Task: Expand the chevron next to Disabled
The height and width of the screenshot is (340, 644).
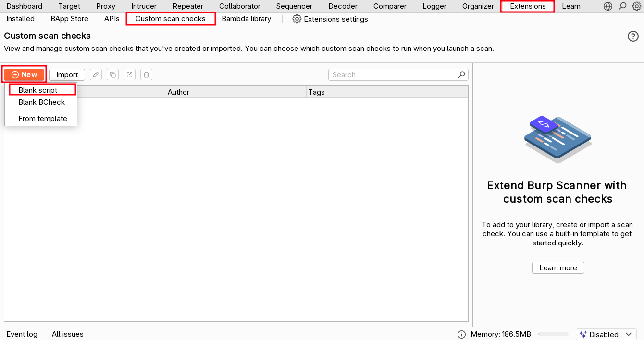Action: pyautogui.click(x=629, y=334)
